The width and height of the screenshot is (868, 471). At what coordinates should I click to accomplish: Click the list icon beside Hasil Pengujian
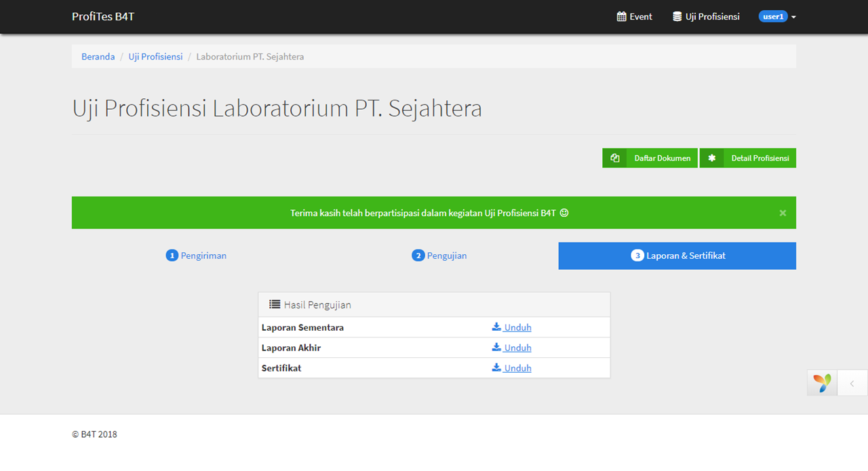[x=275, y=305]
